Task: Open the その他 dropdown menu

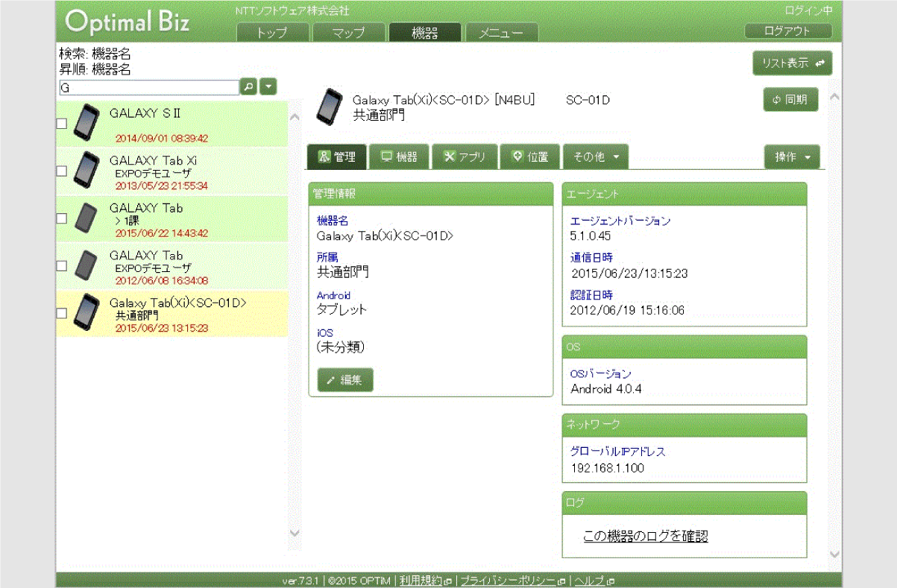Action: tap(595, 157)
